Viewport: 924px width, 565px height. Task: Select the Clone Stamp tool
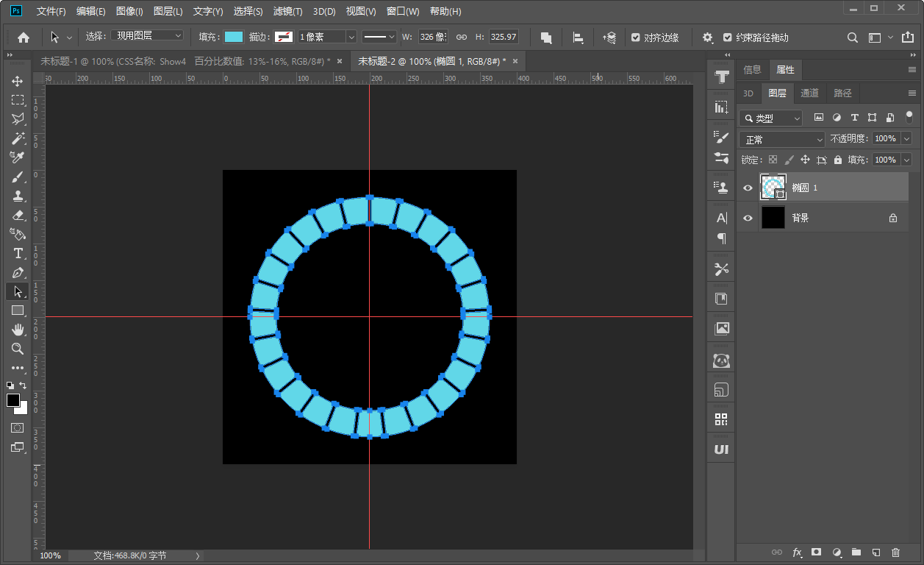(x=17, y=196)
